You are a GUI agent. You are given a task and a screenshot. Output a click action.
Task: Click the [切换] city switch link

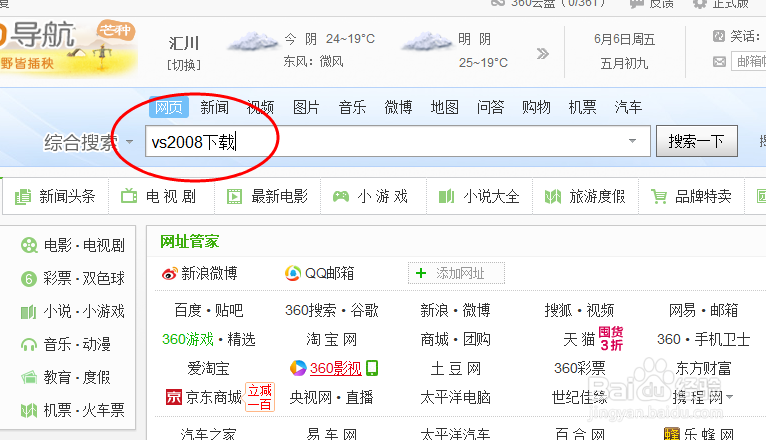pos(184,65)
